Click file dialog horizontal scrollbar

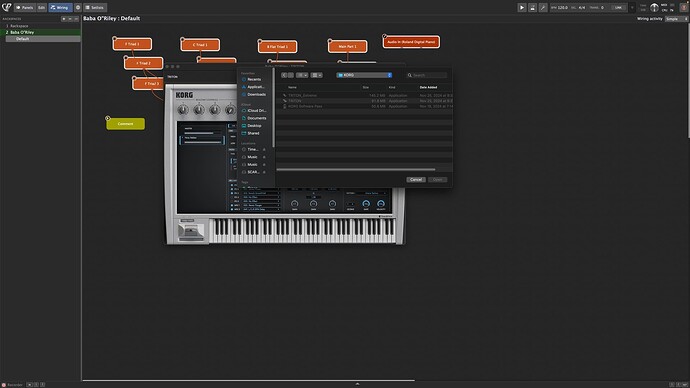click(356, 169)
